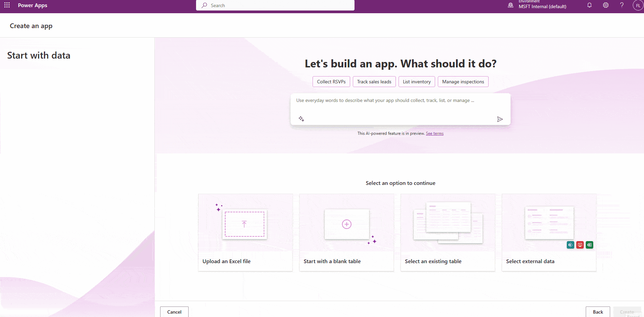The image size is (644, 317).
Task: Submit the prompt with the send arrow
Action: (500, 119)
